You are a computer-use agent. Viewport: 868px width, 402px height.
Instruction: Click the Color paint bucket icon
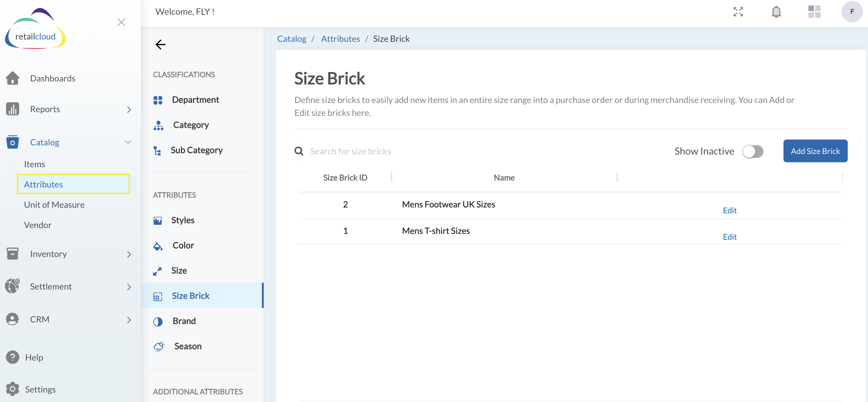pyautogui.click(x=158, y=246)
